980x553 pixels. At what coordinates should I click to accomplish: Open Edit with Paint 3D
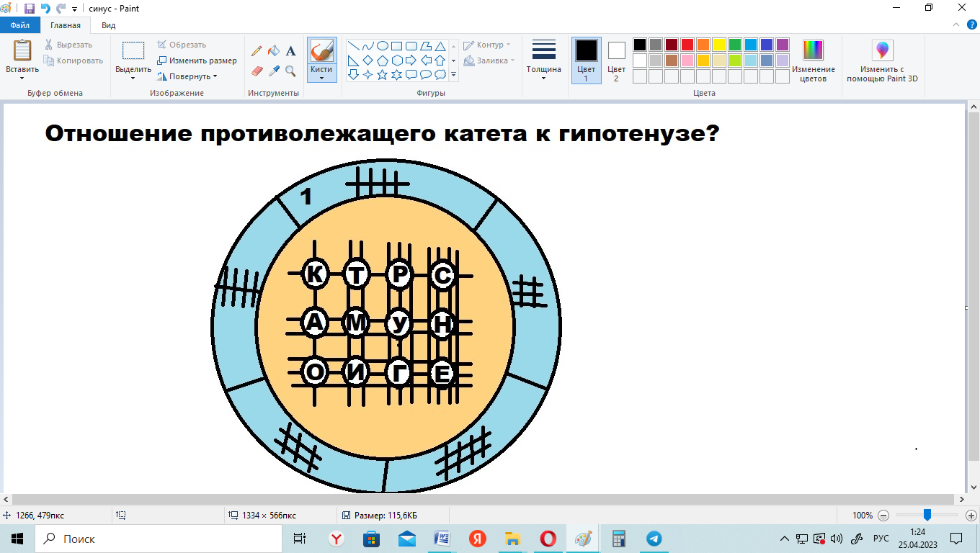point(882,61)
